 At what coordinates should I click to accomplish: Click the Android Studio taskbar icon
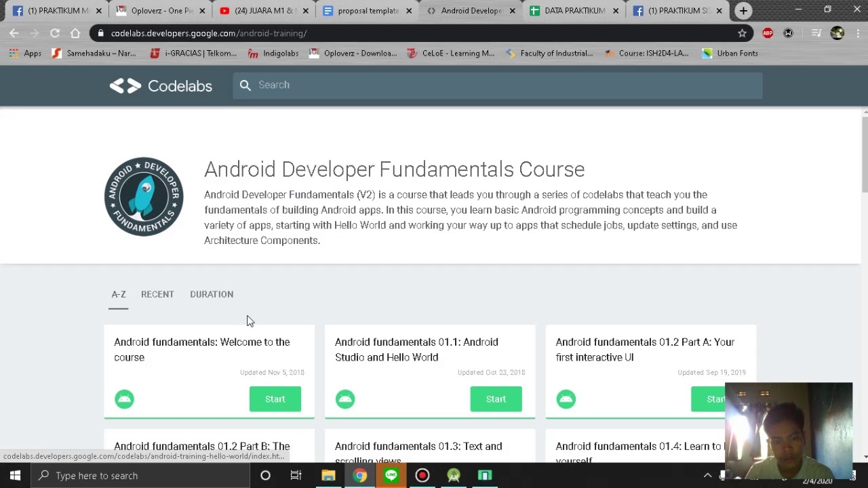click(x=454, y=476)
